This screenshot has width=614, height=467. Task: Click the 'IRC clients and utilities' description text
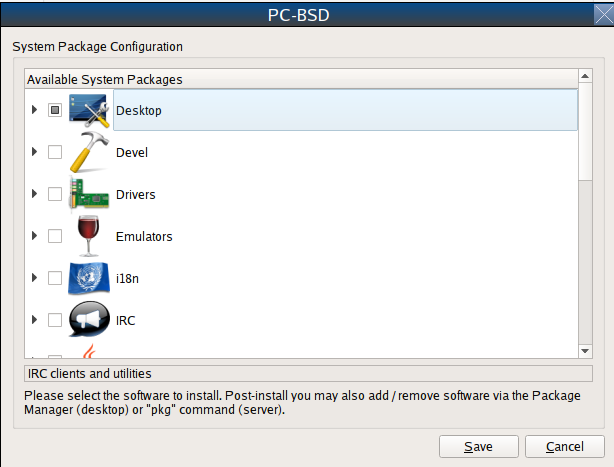[90, 373]
